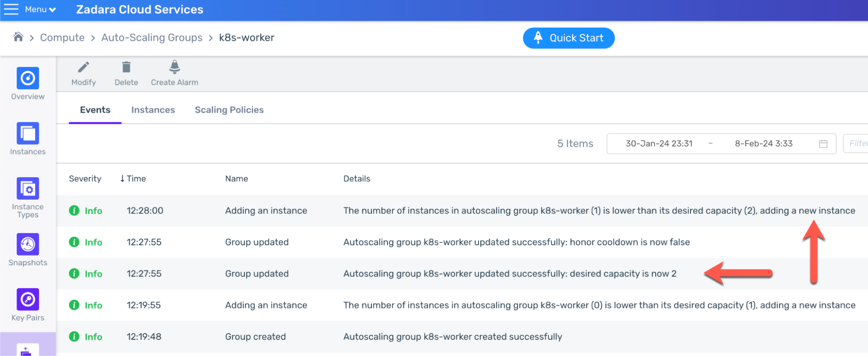Click start date 30-Jan-24 23:31 field
The height and width of the screenshot is (356, 868).
point(659,144)
